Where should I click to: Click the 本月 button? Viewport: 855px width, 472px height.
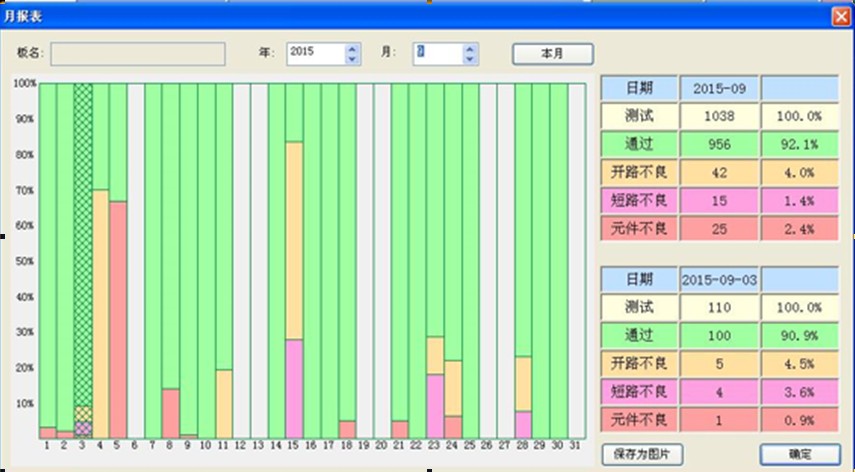(x=553, y=53)
